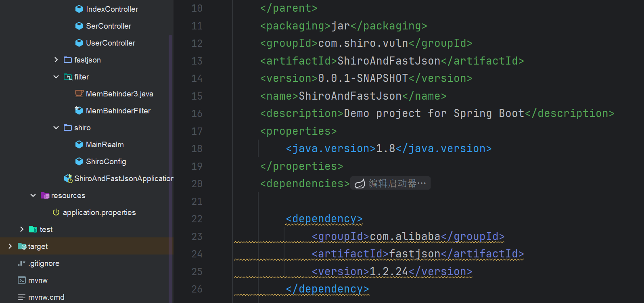Click the MemBehinderFilter class icon
Screen dimensions: 644x303
coord(79,111)
